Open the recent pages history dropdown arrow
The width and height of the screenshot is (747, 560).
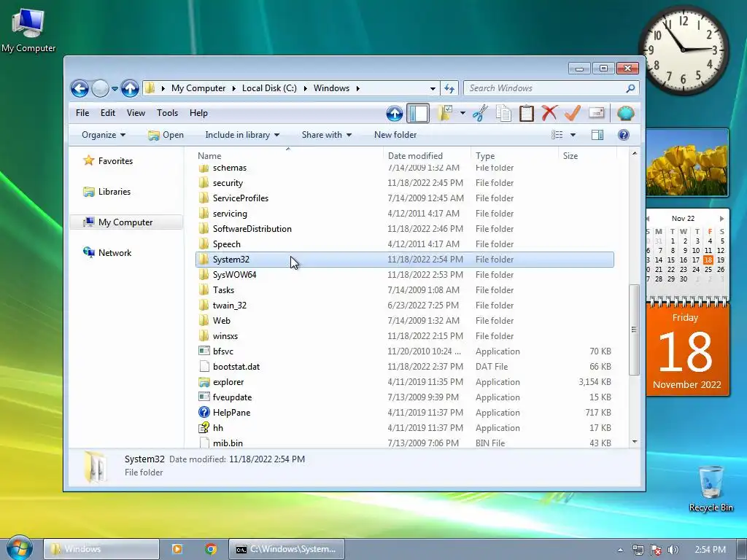coord(115,88)
